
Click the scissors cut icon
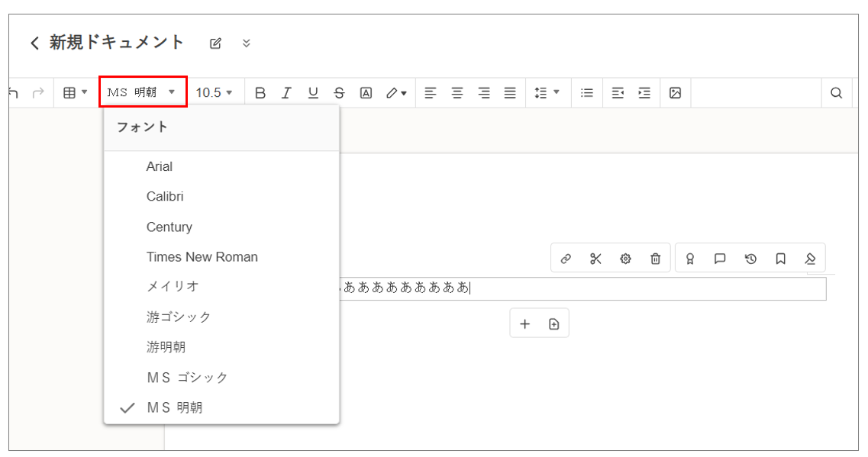(x=595, y=259)
